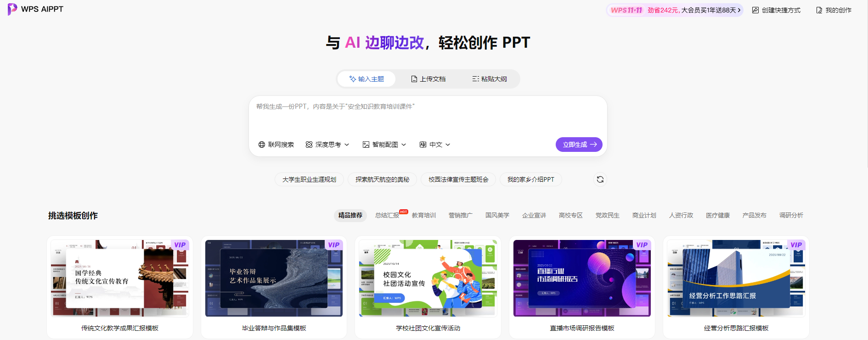Open the 深度思考 dropdown
The width and height of the screenshot is (868, 340).
coord(327,145)
